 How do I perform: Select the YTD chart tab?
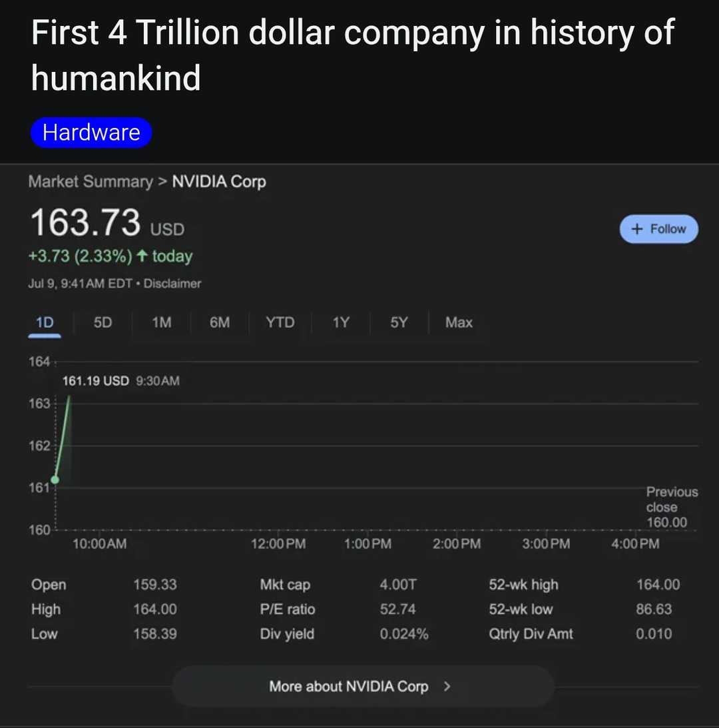tap(280, 323)
